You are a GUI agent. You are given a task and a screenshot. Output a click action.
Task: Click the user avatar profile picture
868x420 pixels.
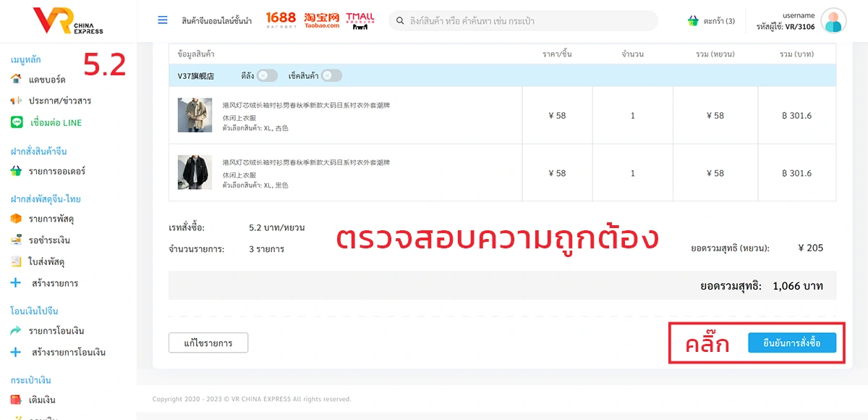[x=833, y=21]
